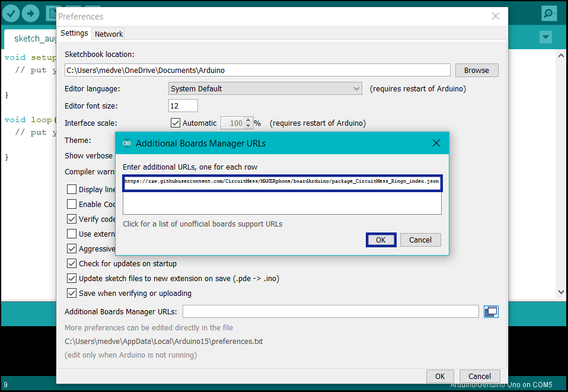
Task: Toggle Verify code after upload checkbox
Action: pyautogui.click(x=72, y=219)
